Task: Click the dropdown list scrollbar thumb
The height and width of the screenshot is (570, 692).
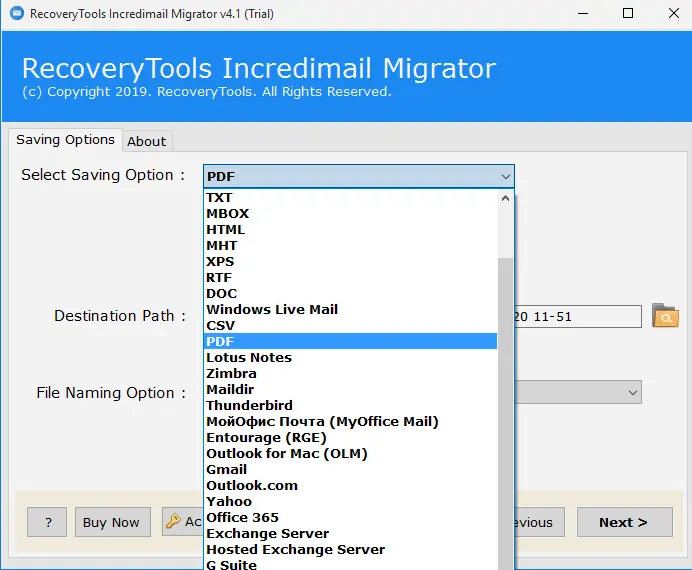Action: click(506, 400)
